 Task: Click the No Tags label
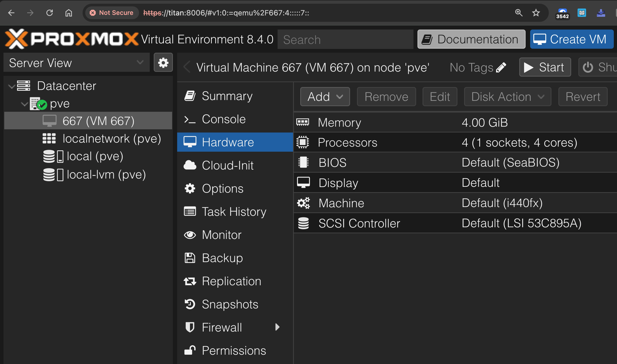[x=472, y=68]
